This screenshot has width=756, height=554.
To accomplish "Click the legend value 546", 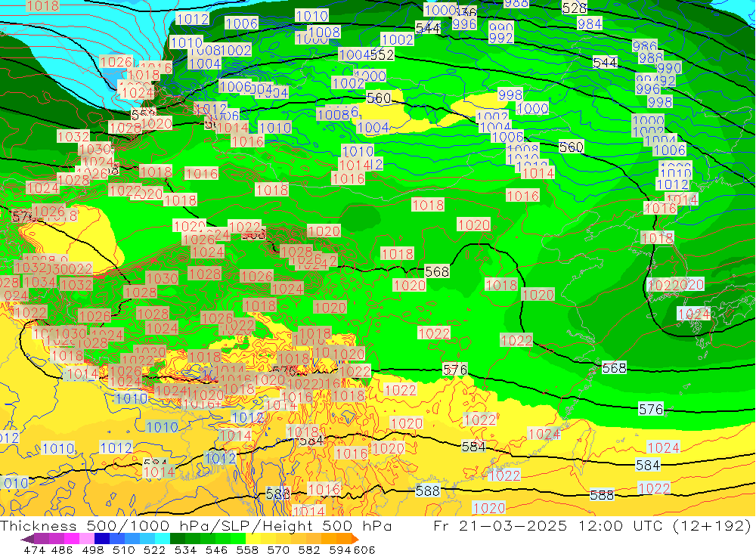I will pos(216,549).
